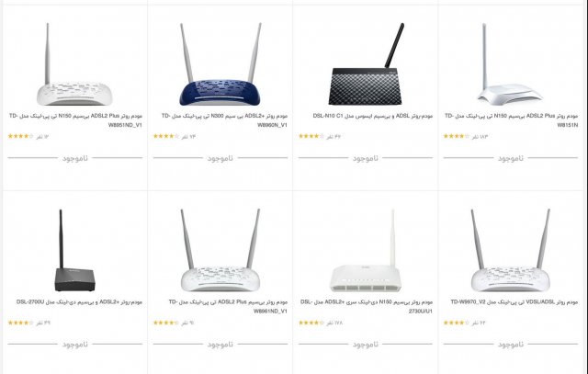Open the TD-W9970_V2 VDSL router image

tap(511, 250)
